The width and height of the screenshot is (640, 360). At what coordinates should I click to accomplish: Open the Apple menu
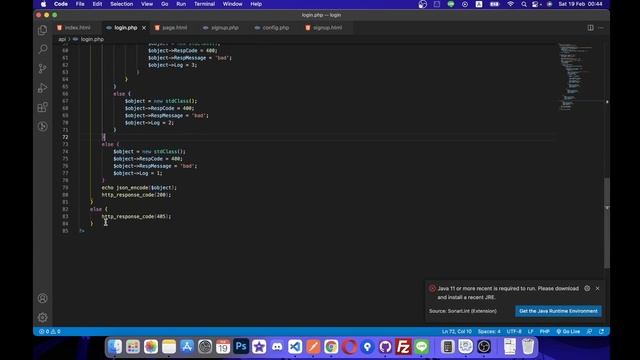(43, 4)
